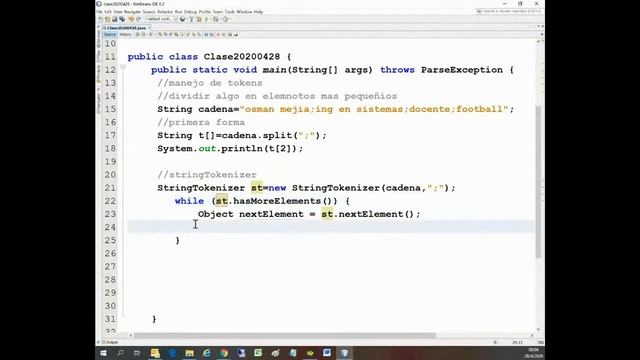This screenshot has width=640, height=360.
Task: Click the line 'public class Clase20200428 {'
Action: [x=209, y=57]
